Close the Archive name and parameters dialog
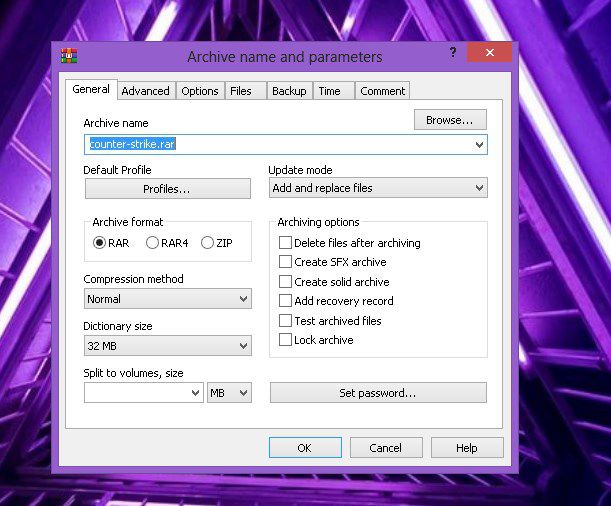This screenshot has width=611, height=506. coord(489,52)
